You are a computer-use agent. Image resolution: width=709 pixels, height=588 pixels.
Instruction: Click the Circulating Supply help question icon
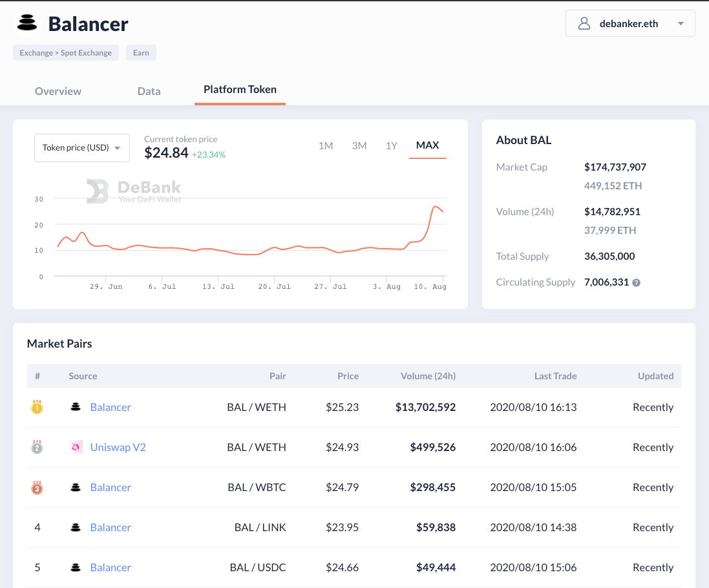pos(636,283)
